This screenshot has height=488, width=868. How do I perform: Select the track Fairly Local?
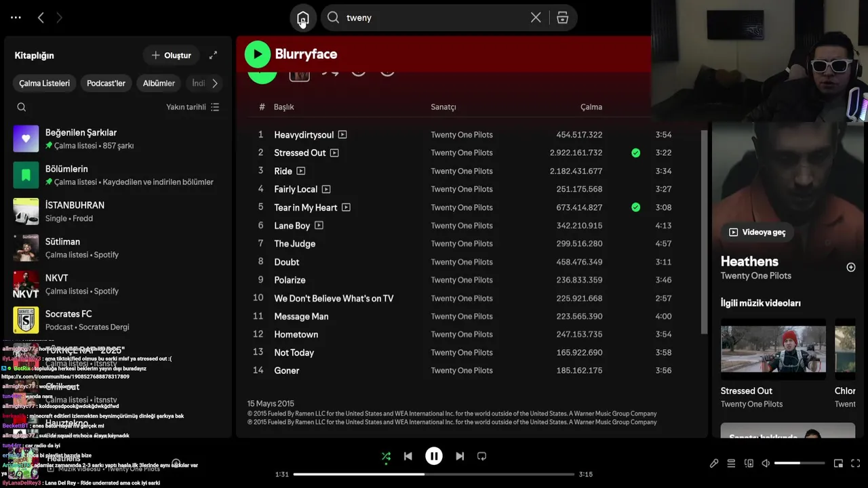tap(296, 189)
